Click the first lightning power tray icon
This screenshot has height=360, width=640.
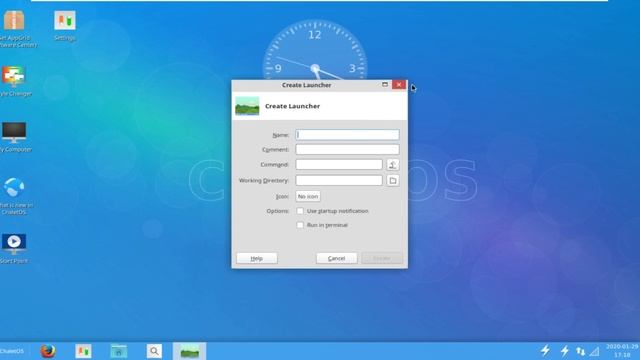coord(545,351)
